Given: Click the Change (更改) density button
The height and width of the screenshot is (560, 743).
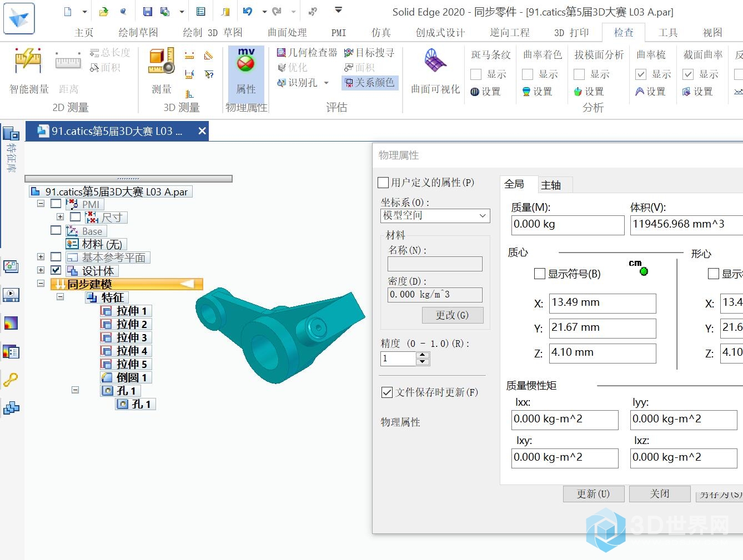Looking at the screenshot, I should pyautogui.click(x=452, y=315).
